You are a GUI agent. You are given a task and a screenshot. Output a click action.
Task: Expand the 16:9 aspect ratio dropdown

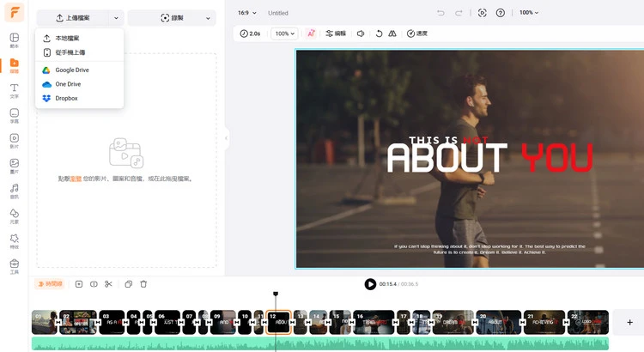[250, 13]
